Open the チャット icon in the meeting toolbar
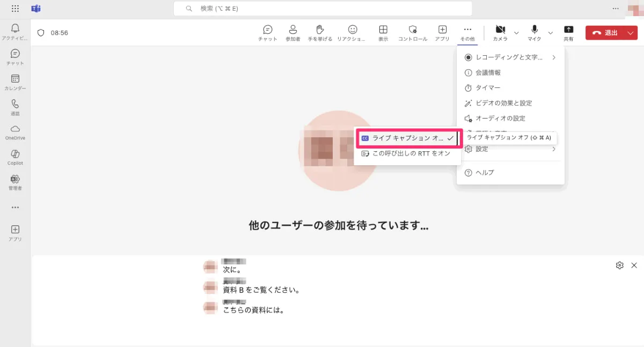 tap(267, 32)
